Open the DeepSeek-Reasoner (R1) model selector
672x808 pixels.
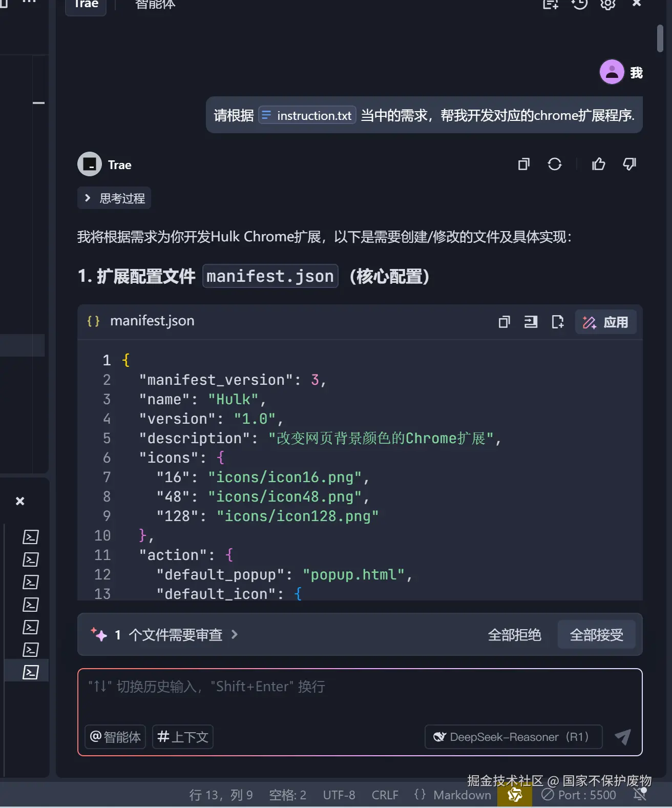(x=514, y=737)
